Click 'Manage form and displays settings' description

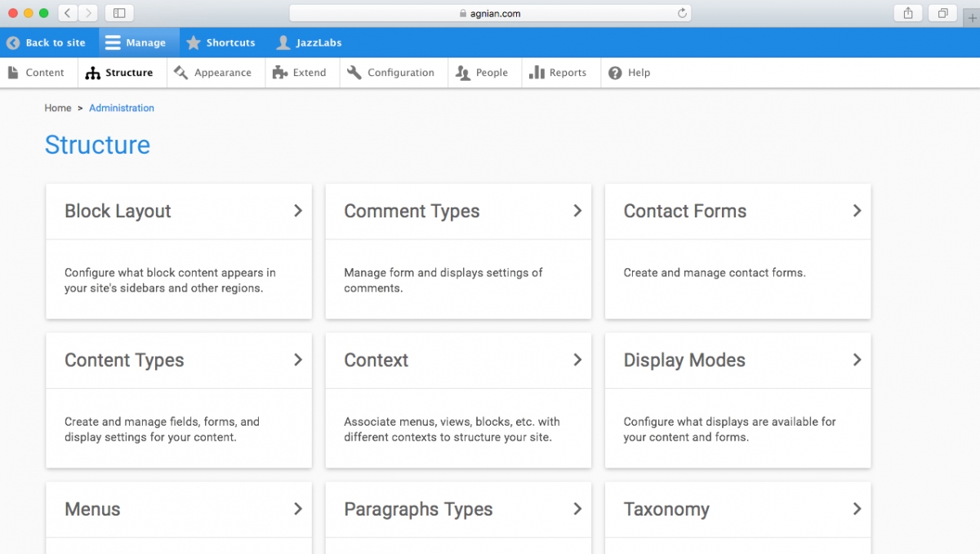pyautogui.click(x=443, y=280)
